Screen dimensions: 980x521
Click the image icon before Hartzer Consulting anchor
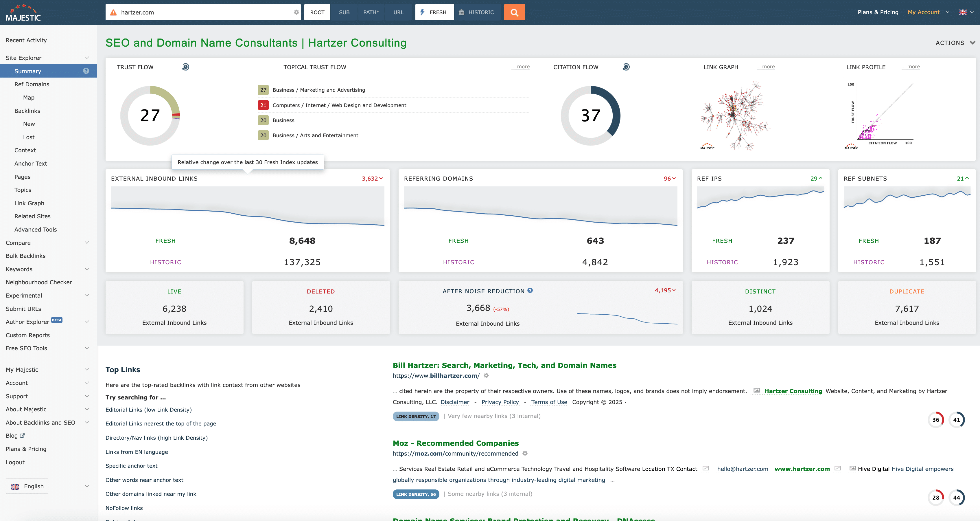(757, 391)
